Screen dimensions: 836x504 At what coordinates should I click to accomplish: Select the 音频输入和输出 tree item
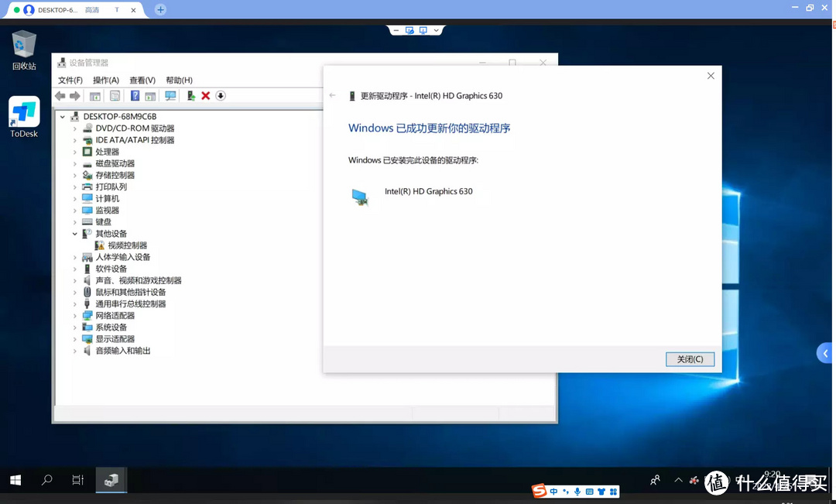click(123, 351)
